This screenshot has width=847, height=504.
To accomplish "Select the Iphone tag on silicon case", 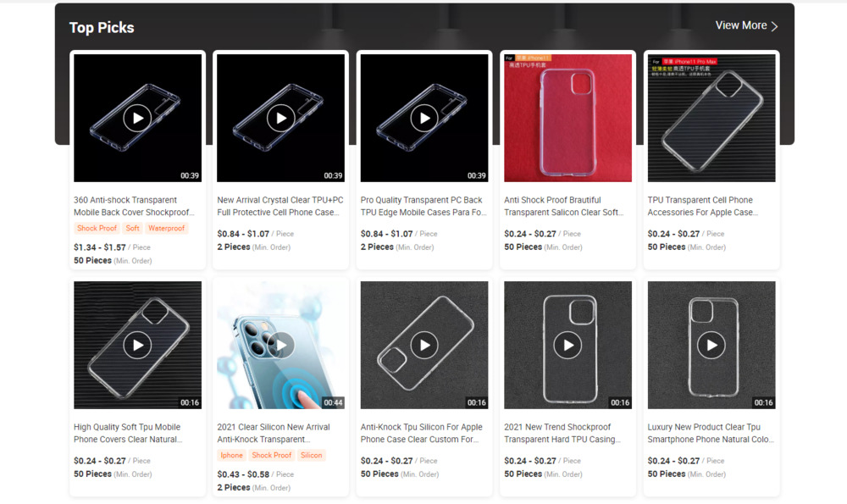I will [x=232, y=456].
